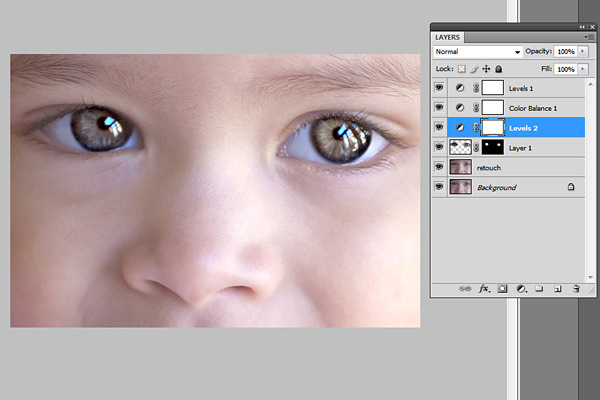Select the Color Balance 1 layer name

(533, 108)
